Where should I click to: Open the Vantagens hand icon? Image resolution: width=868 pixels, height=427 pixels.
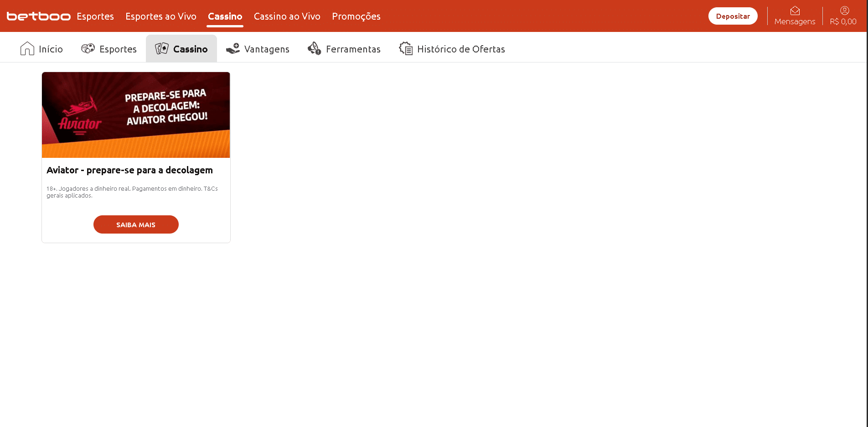point(233,48)
